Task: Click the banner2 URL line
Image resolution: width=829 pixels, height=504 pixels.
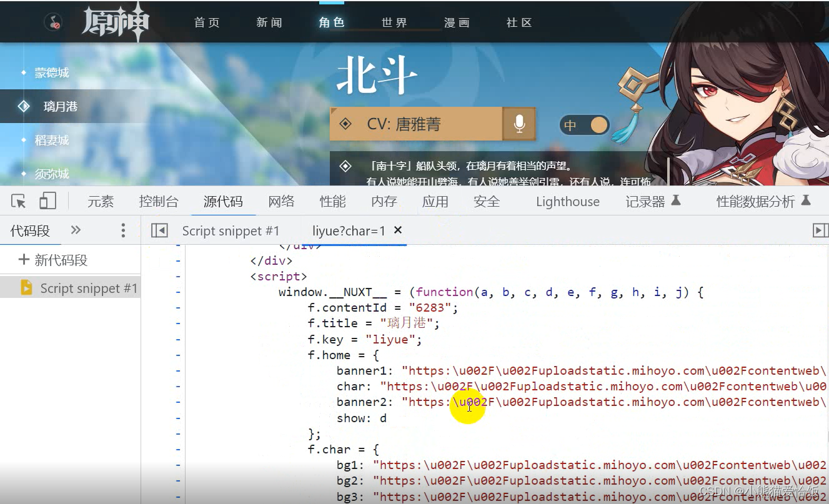Action: (582, 402)
